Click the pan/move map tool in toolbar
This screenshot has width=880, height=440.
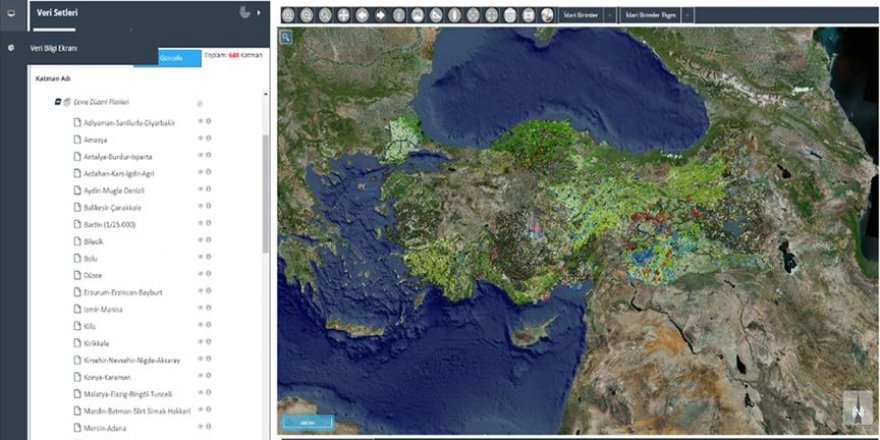coord(344,16)
